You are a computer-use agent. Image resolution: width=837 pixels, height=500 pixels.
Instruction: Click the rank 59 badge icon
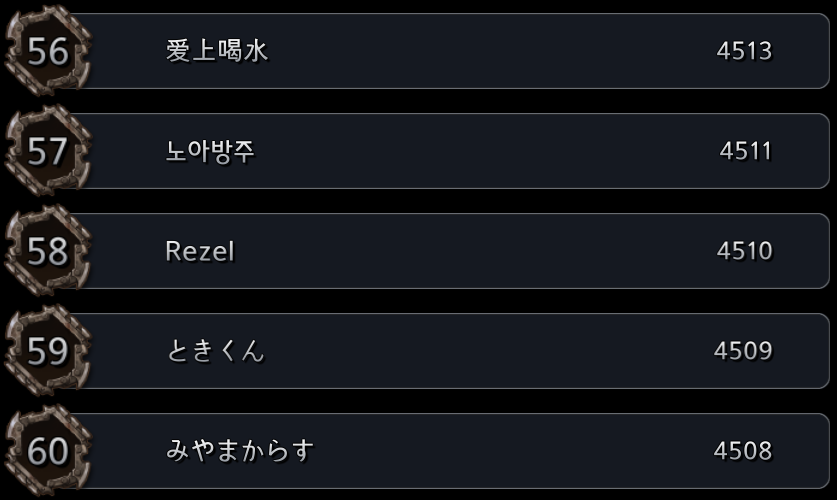48,351
